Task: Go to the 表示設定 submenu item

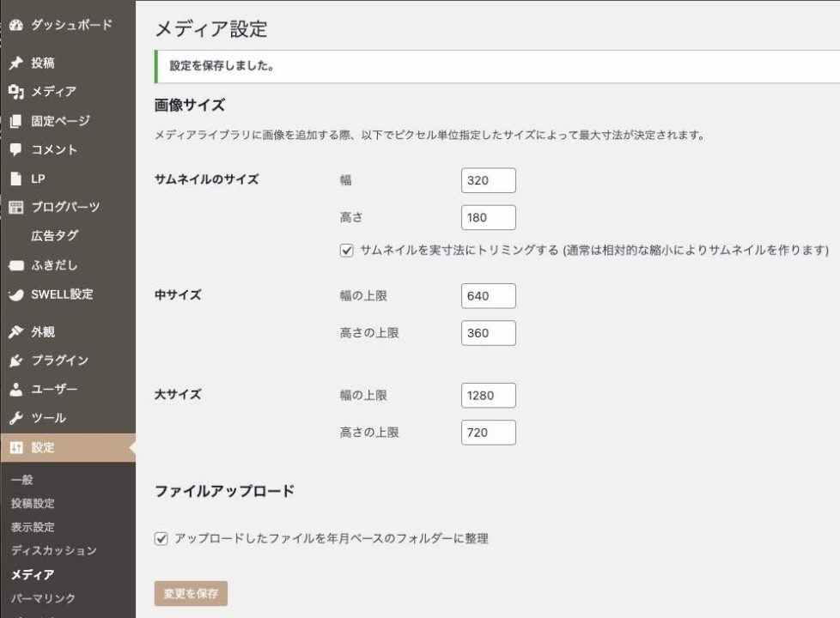Action: (33, 527)
